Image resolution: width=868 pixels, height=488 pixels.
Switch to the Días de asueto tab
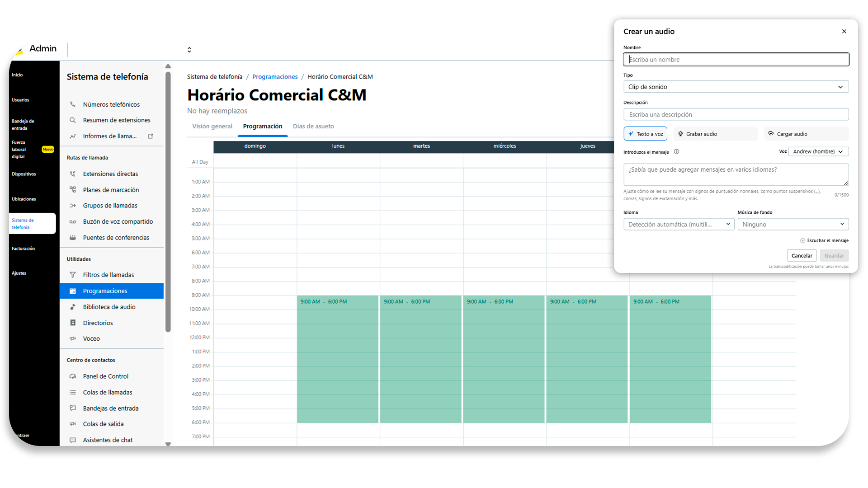(313, 127)
